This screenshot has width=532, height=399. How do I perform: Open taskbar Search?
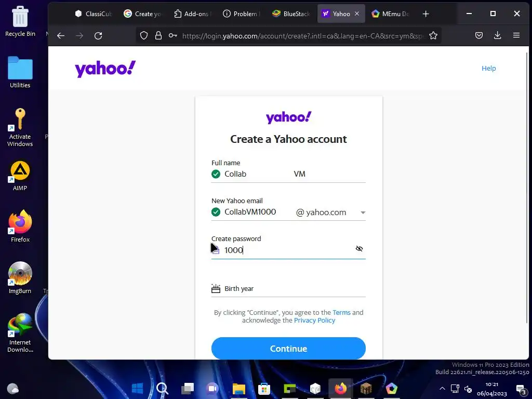pyautogui.click(x=162, y=388)
